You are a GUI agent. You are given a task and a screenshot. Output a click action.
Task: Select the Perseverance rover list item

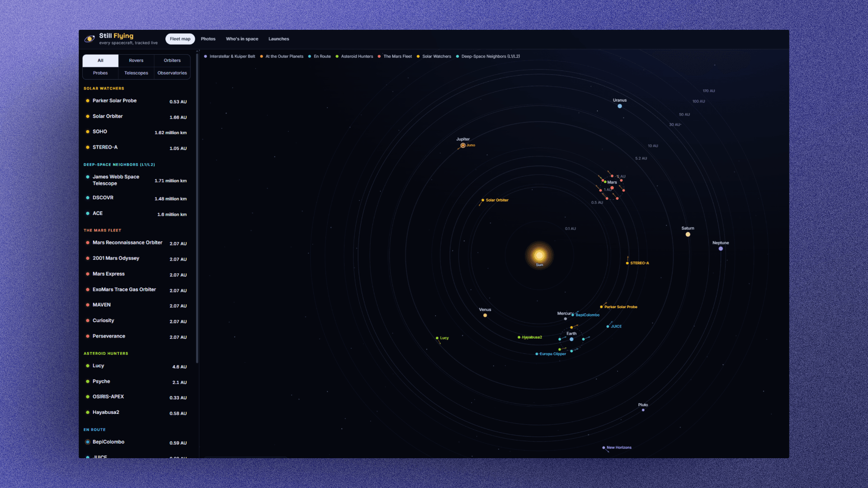(136, 337)
